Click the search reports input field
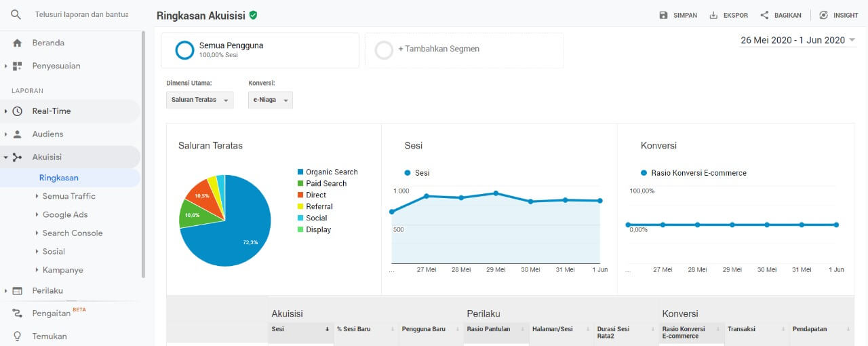Screen dimensions: 868x346 tap(82, 14)
